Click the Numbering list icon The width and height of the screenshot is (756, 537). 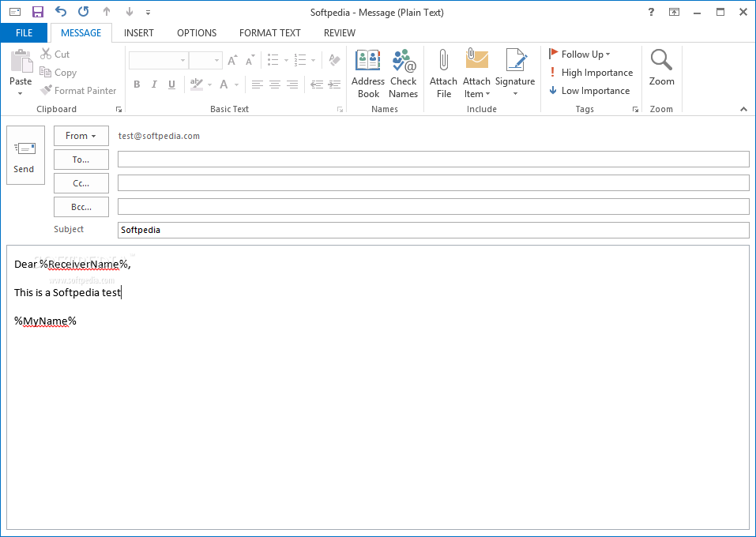tap(300, 60)
